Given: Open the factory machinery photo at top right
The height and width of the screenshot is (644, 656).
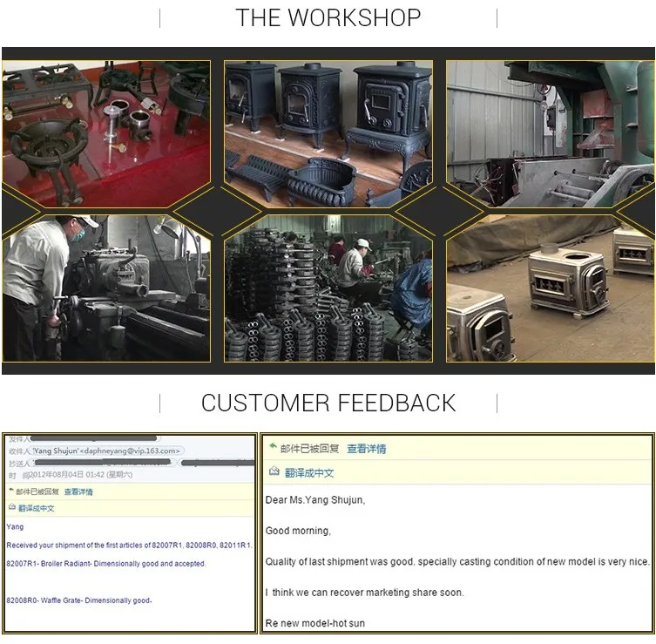Looking at the screenshot, I should (x=549, y=133).
